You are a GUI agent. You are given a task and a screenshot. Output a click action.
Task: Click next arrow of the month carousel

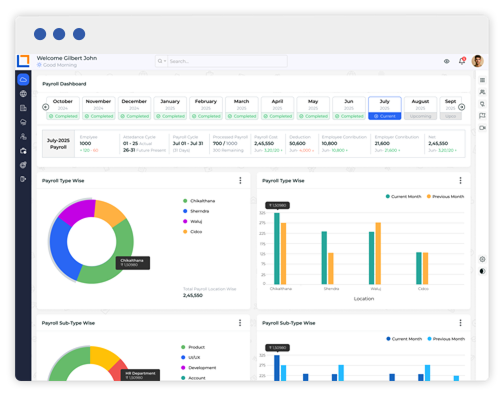(462, 107)
